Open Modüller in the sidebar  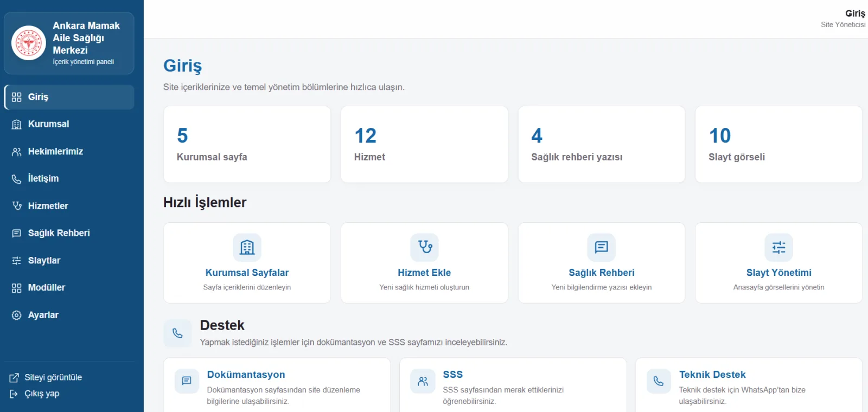coord(69,288)
